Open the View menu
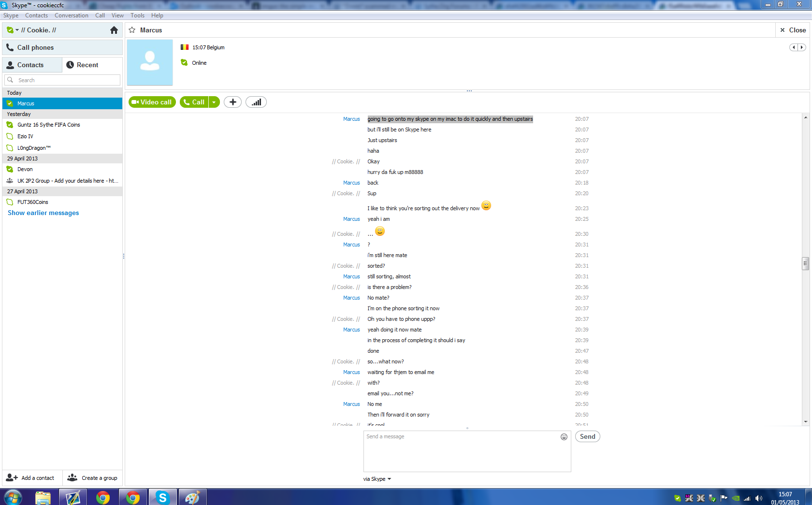The image size is (812, 505). click(117, 15)
